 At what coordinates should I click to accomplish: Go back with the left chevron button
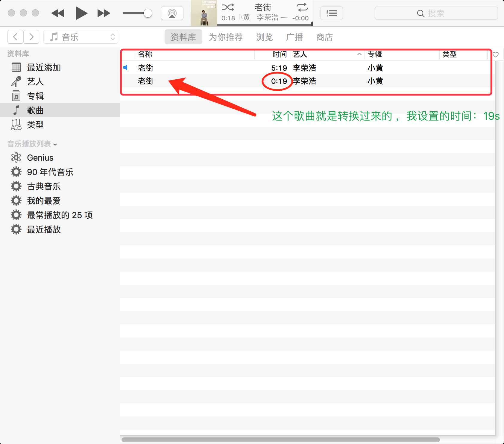[x=15, y=37]
